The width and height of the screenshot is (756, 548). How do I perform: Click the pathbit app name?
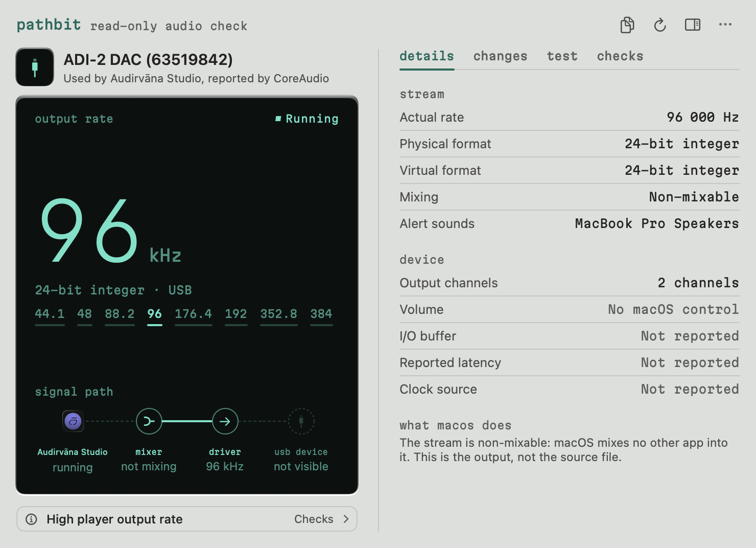point(49,25)
